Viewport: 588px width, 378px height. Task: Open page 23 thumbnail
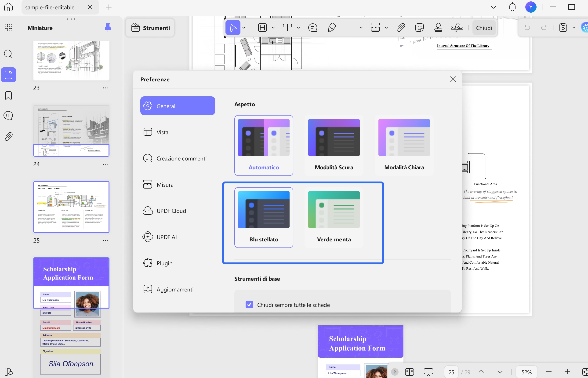point(71,60)
